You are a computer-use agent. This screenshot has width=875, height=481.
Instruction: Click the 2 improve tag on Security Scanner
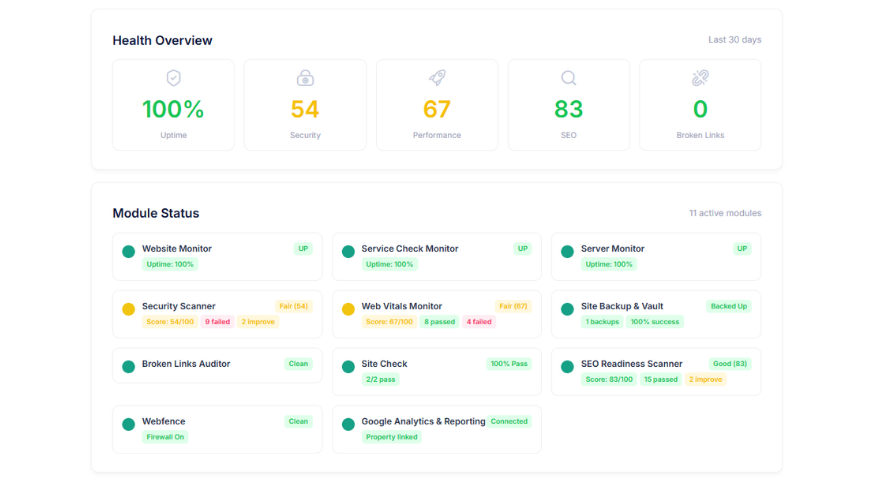pyautogui.click(x=258, y=322)
